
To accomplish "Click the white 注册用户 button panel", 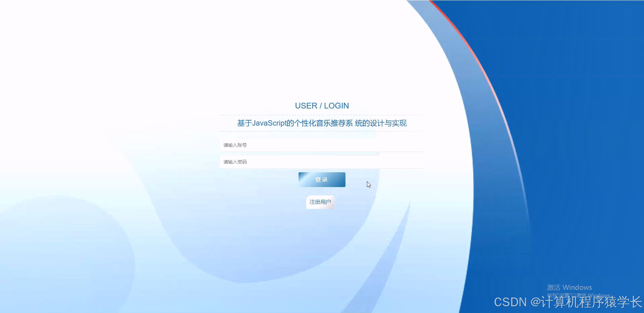I will (x=320, y=202).
